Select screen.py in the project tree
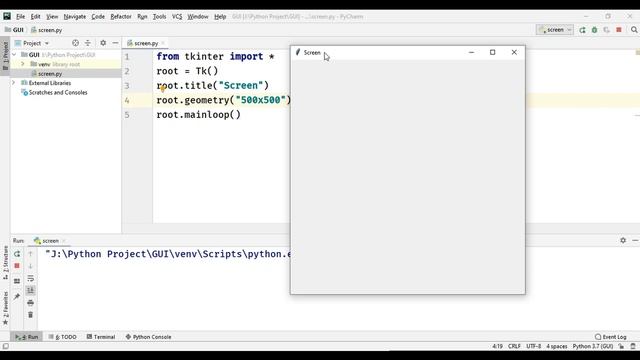Image resolution: width=640 pixels, height=360 pixels. pos(50,74)
